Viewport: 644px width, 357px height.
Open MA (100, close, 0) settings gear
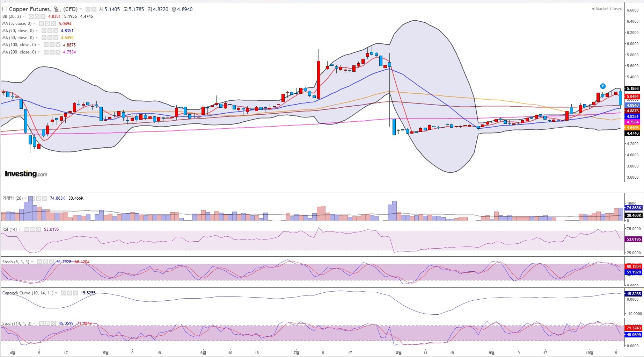tap(52, 45)
